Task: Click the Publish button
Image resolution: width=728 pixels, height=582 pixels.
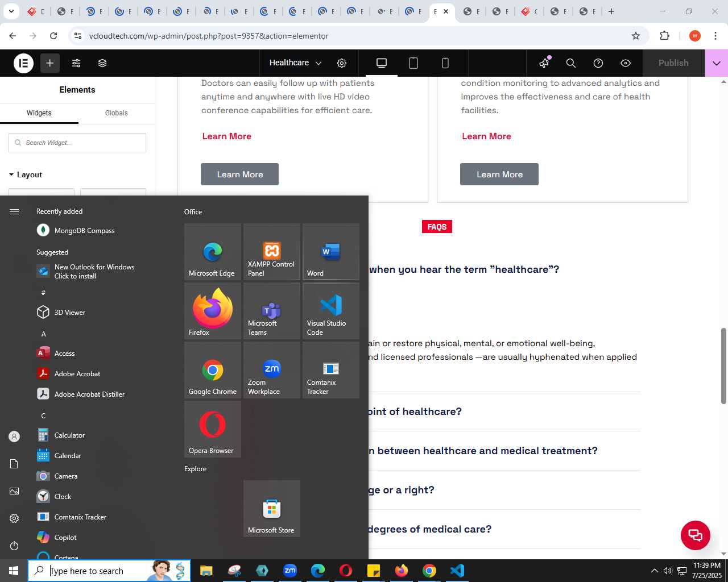Action: point(673,63)
